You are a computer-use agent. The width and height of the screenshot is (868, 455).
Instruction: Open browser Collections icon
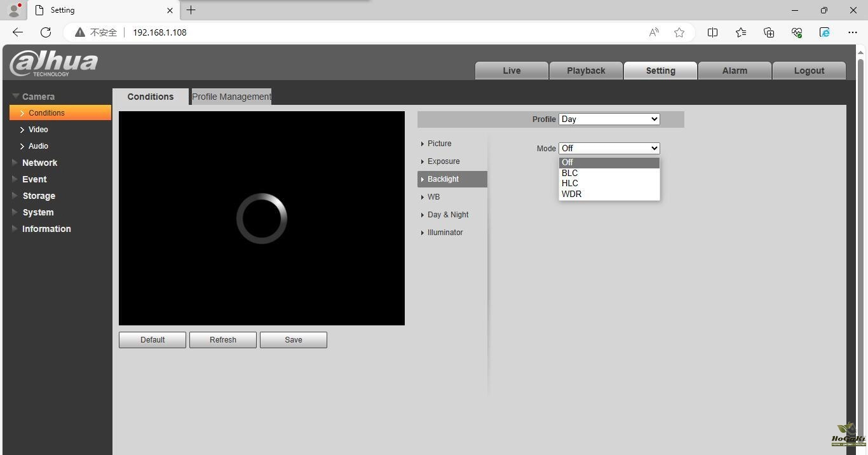tap(769, 32)
